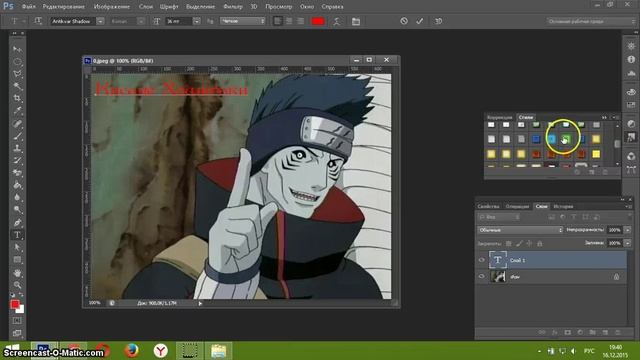640x360 pixels.
Task: Hide the Слой 1 text layer
Action: [x=482, y=260]
